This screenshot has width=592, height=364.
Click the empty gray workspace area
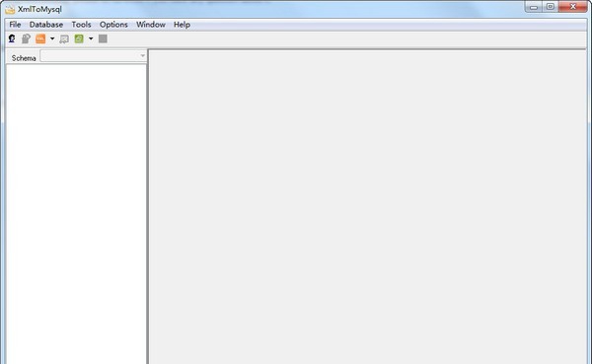click(x=367, y=207)
